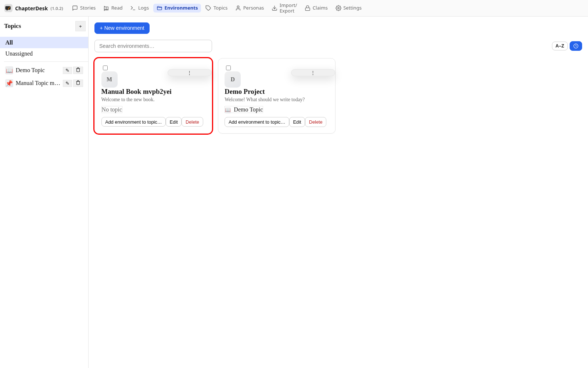The width and height of the screenshot is (588, 368).
Task: Open the Demo Project title
Action: point(245,92)
